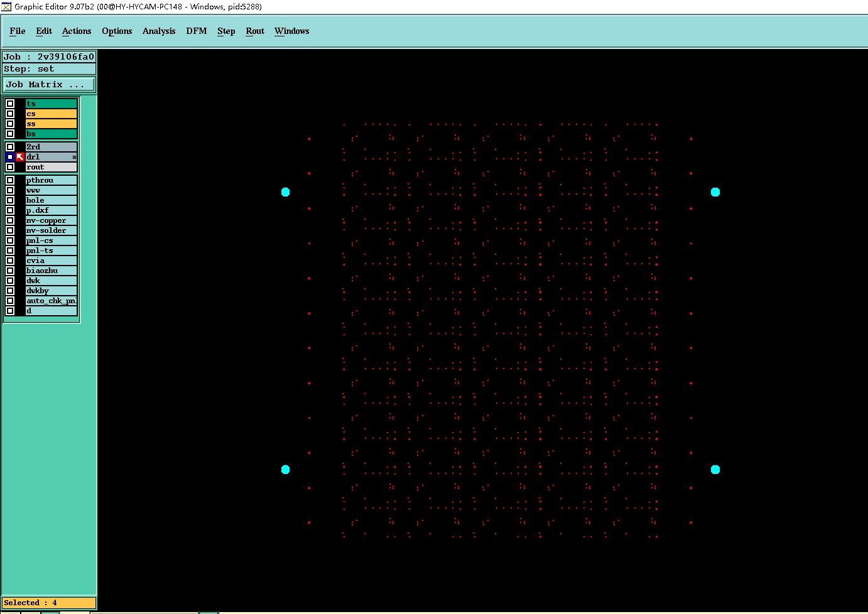Toggle display checkbox for ss layer
Viewport: 868px width, 614px height.
(x=10, y=124)
